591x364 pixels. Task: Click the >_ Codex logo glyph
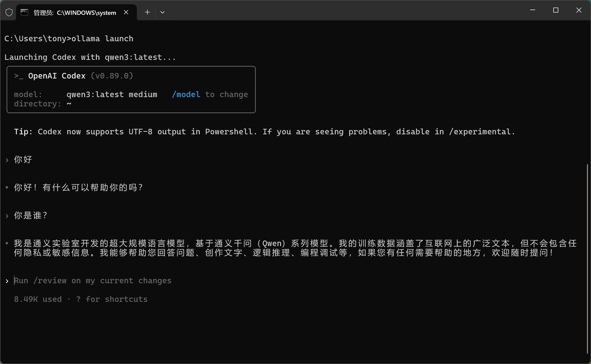pos(19,76)
